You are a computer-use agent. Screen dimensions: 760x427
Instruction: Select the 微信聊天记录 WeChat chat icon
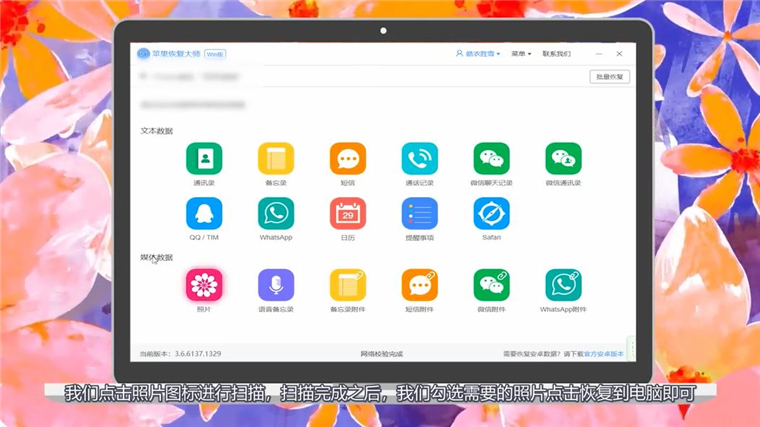pos(491,158)
